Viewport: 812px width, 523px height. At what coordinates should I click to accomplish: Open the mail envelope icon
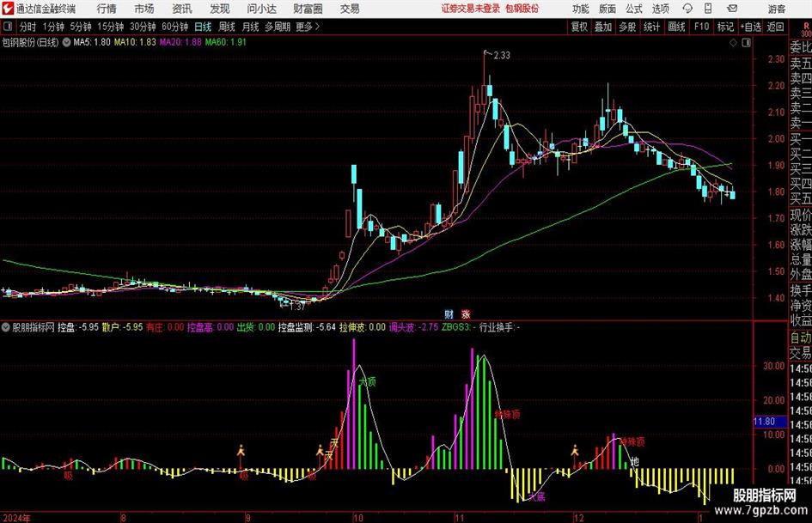[732, 9]
